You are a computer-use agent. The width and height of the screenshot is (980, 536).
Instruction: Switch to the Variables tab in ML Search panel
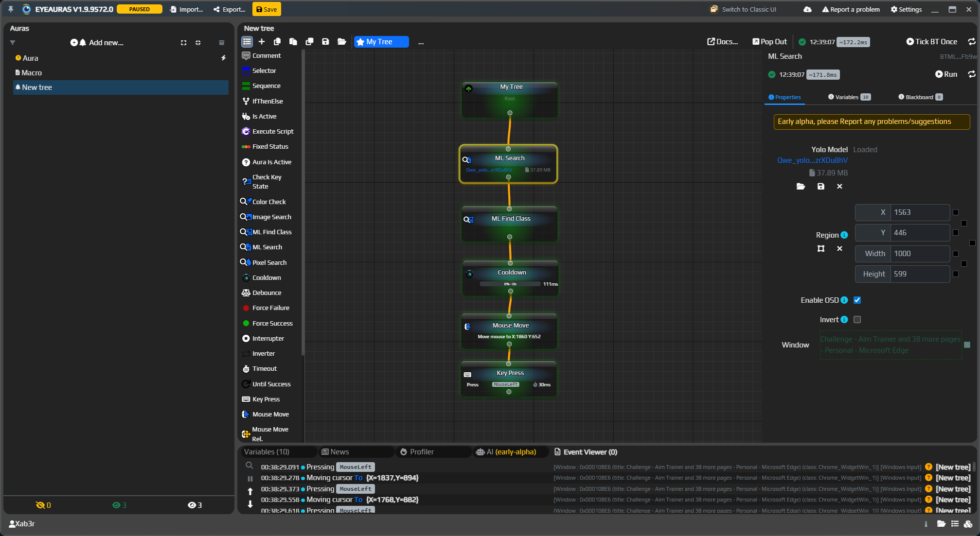pos(849,97)
